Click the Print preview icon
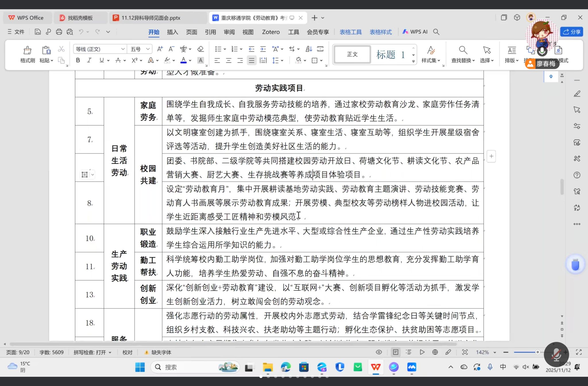This screenshot has width=588, height=386. pyautogui.click(x=70, y=32)
